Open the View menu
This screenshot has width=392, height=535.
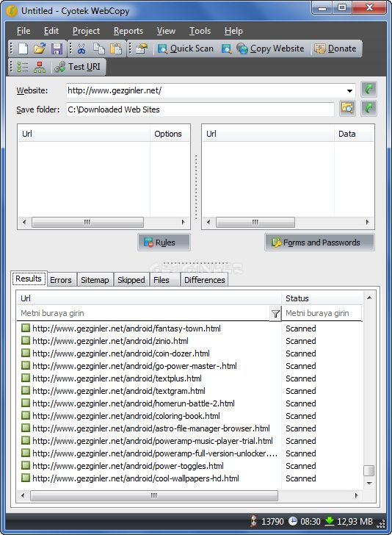coord(166,31)
